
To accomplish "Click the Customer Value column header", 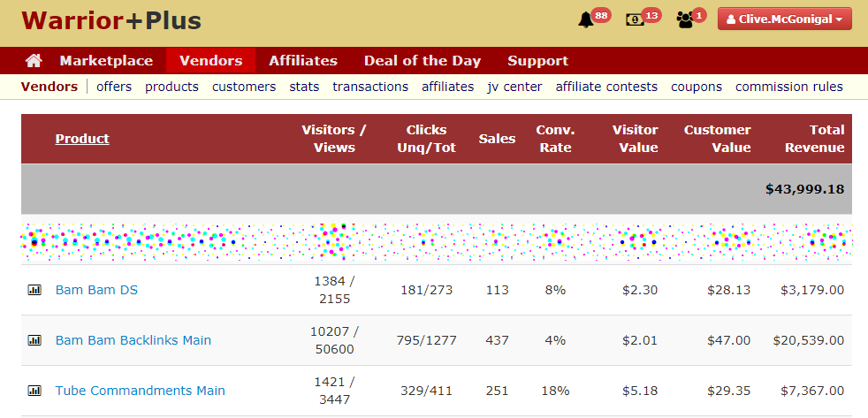I will pos(718,139).
